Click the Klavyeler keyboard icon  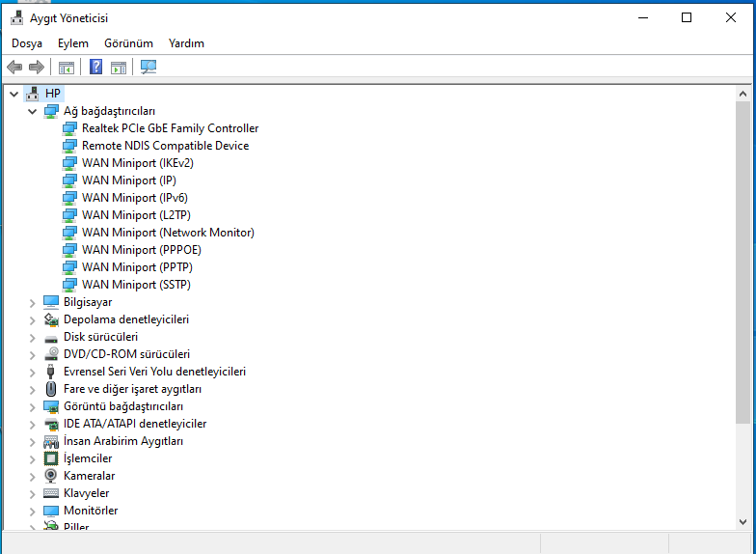click(x=51, y=493)
